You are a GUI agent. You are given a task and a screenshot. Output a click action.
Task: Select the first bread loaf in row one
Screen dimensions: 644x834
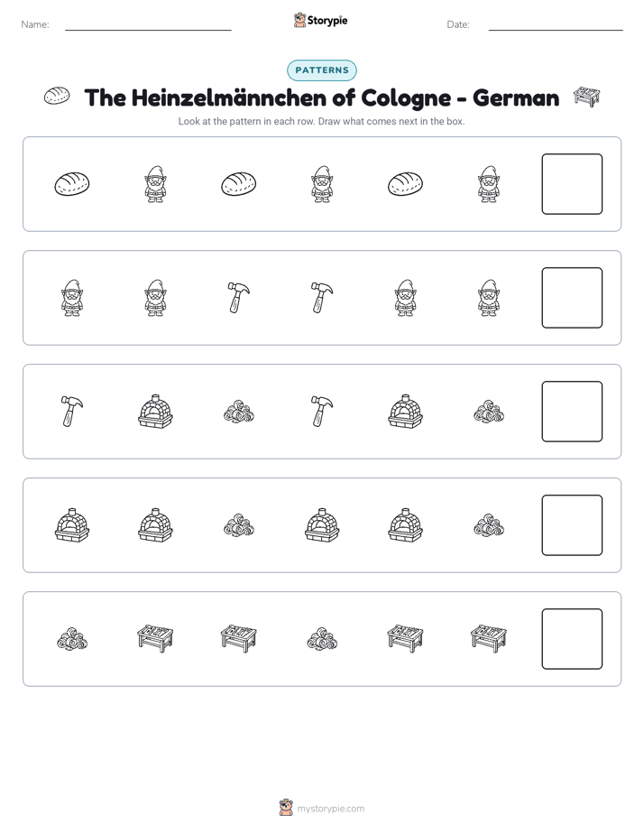pyautogui.click(x=72, y=184)
